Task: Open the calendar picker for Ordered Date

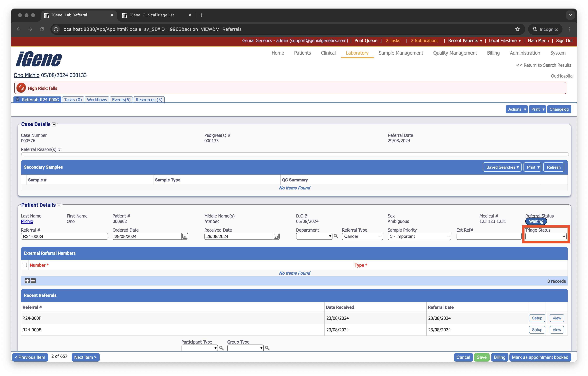Action: (185, 236)
